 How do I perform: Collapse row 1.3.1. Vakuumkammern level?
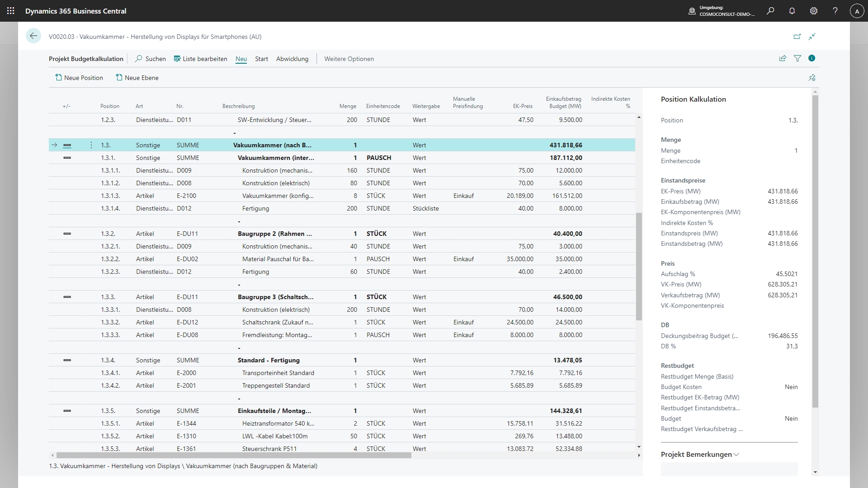[x=67, y=158]
